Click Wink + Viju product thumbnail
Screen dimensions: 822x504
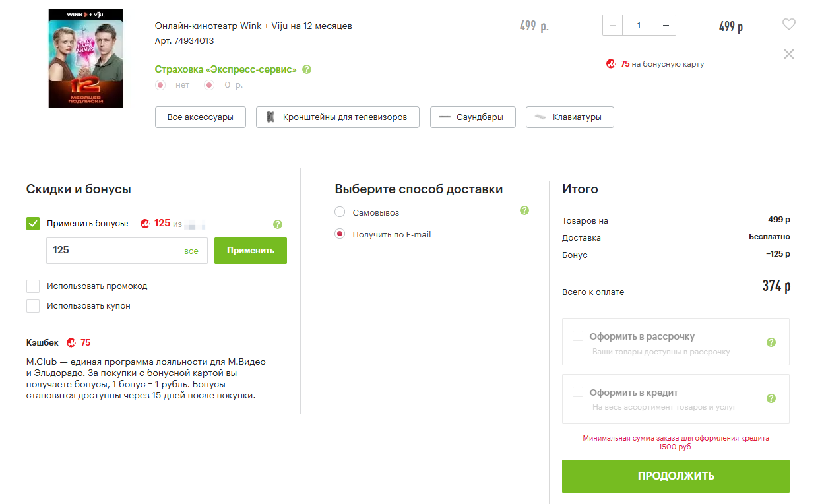tap(86, 59)
